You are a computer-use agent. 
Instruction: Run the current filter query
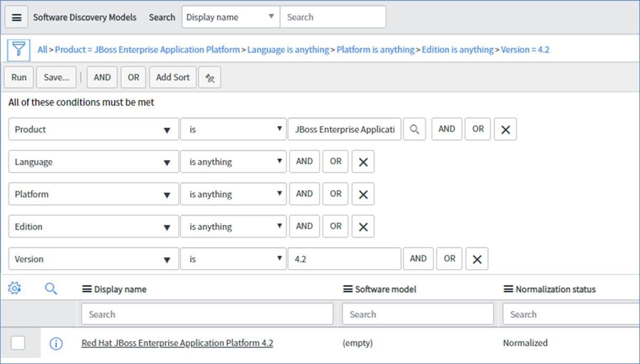pos(18,77)
